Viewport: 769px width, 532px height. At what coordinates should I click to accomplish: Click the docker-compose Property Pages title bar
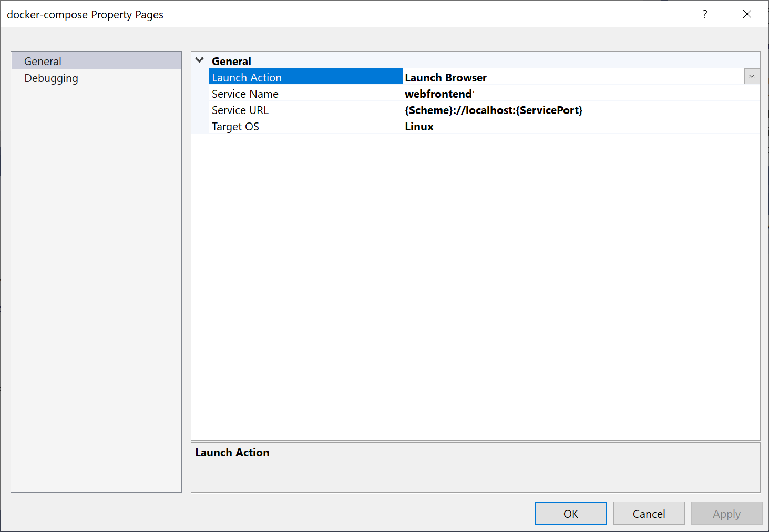[315, 14]
